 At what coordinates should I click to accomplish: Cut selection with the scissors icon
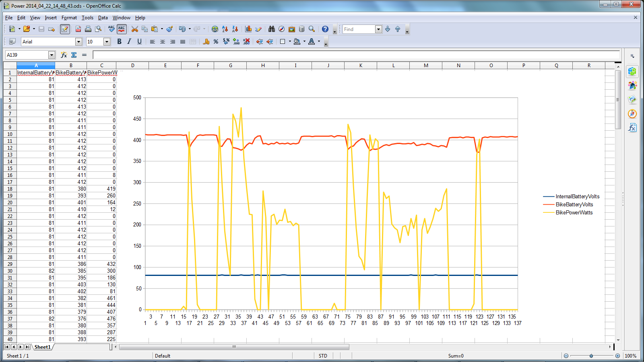135,29
